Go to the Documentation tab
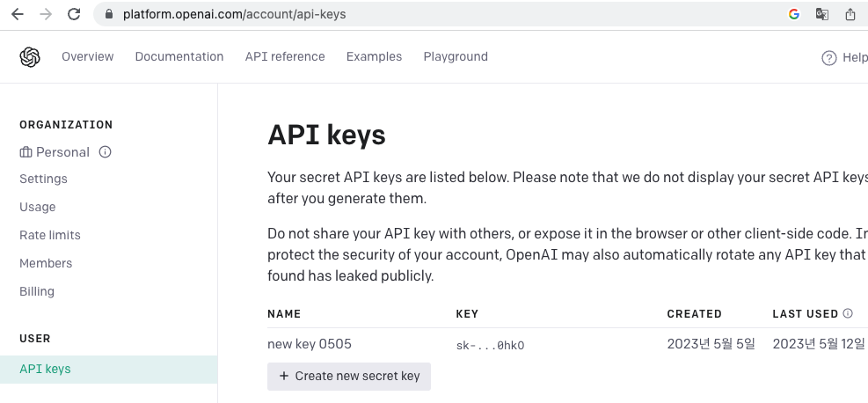This screenshot has width=868, height=403. point(179,57)
